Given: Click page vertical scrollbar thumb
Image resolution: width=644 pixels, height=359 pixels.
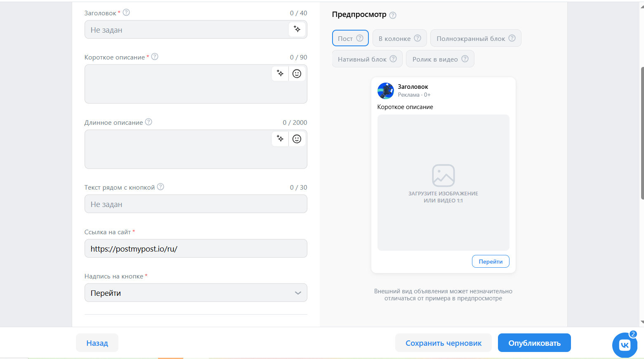Looking at the screenshot, I should coord(642,133).
